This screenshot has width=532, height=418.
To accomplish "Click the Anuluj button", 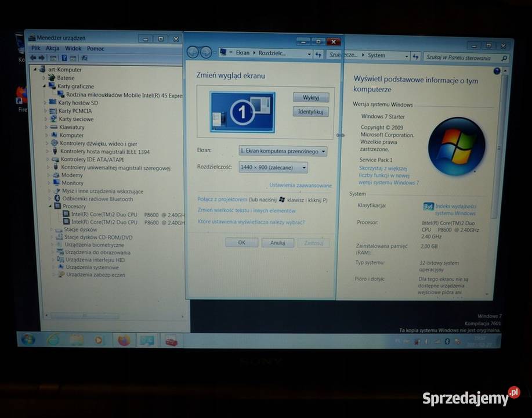I will point(277,243).
